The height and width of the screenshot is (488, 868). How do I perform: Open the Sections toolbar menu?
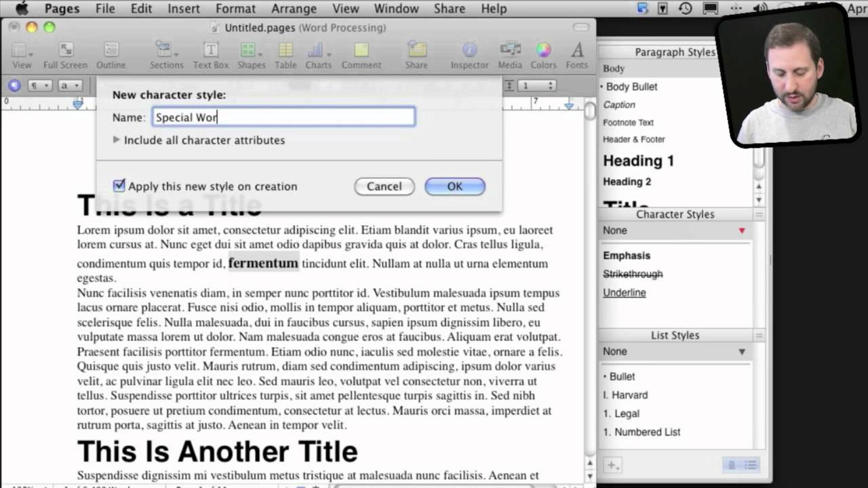coord(166,56)
